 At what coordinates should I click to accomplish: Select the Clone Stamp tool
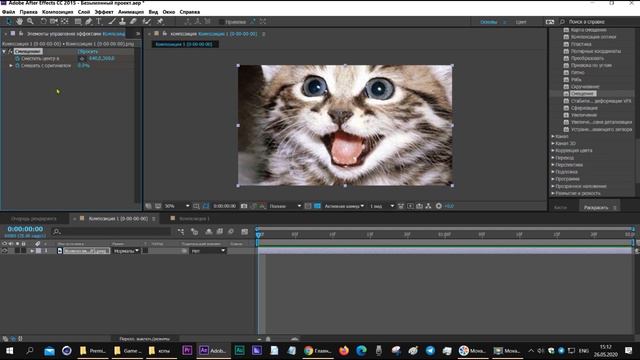(x=122, y=22)
